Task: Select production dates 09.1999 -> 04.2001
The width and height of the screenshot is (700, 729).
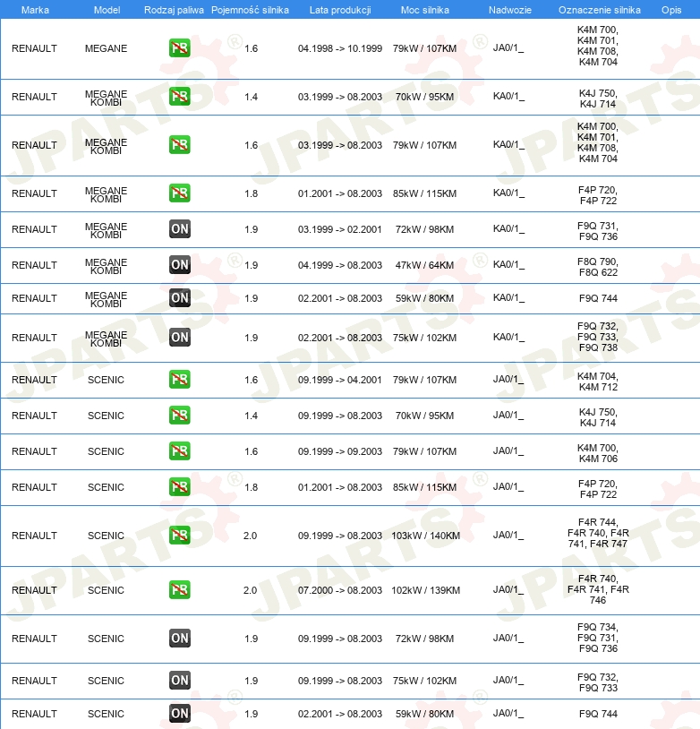Action: [x=340, y=380]
